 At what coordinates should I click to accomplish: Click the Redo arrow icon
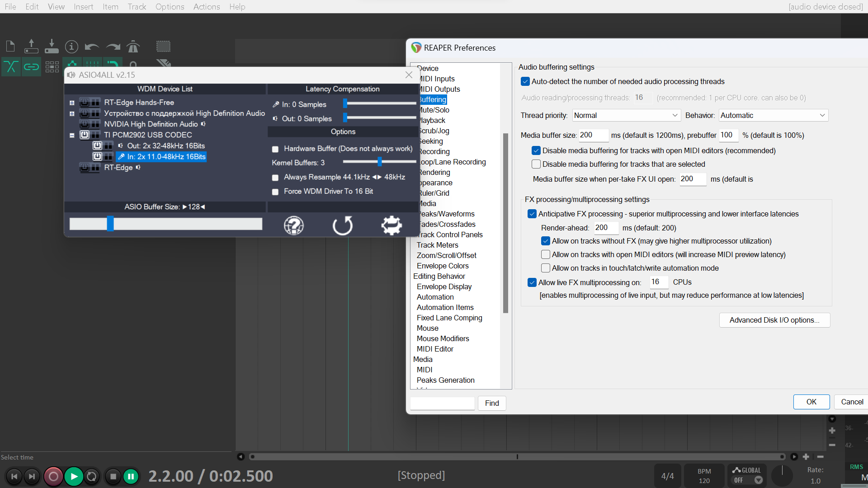(113, 47)
